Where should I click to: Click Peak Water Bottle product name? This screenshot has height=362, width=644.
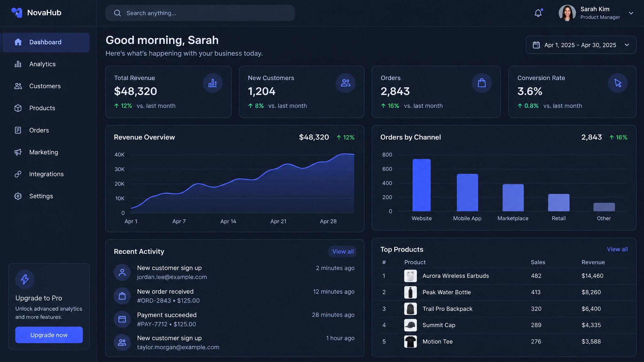[x=447, y=292]
